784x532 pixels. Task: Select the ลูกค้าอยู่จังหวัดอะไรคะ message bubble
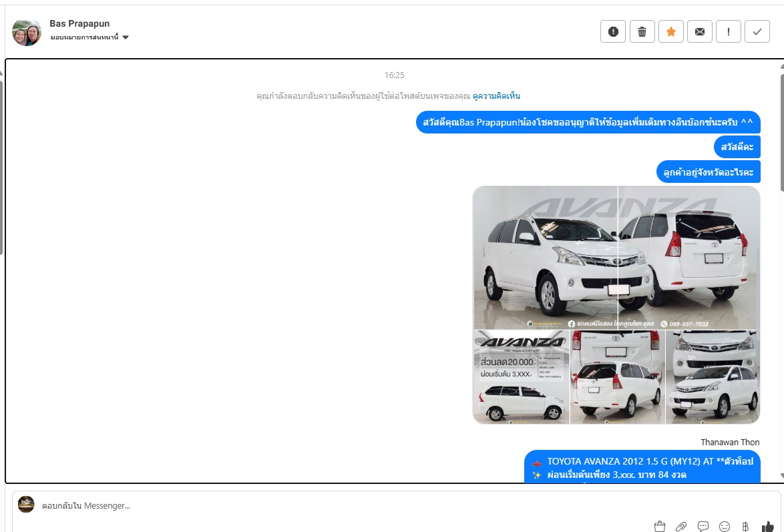tap(708, 172)
